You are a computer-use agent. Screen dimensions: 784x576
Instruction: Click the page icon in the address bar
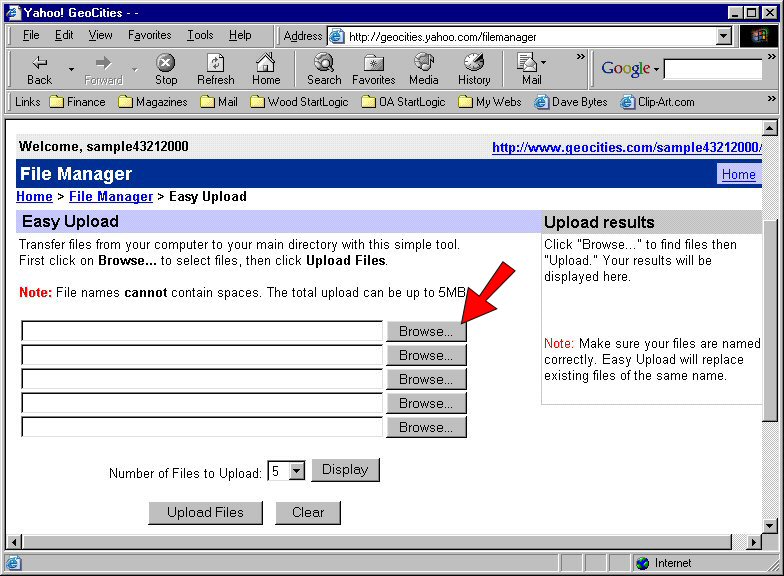coord(338,36)
